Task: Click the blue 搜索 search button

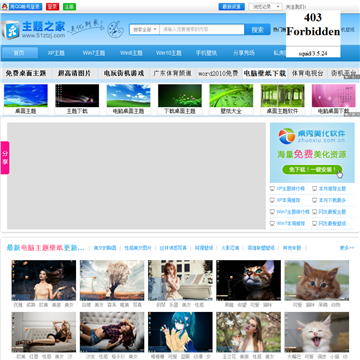Action: point(257,30)
